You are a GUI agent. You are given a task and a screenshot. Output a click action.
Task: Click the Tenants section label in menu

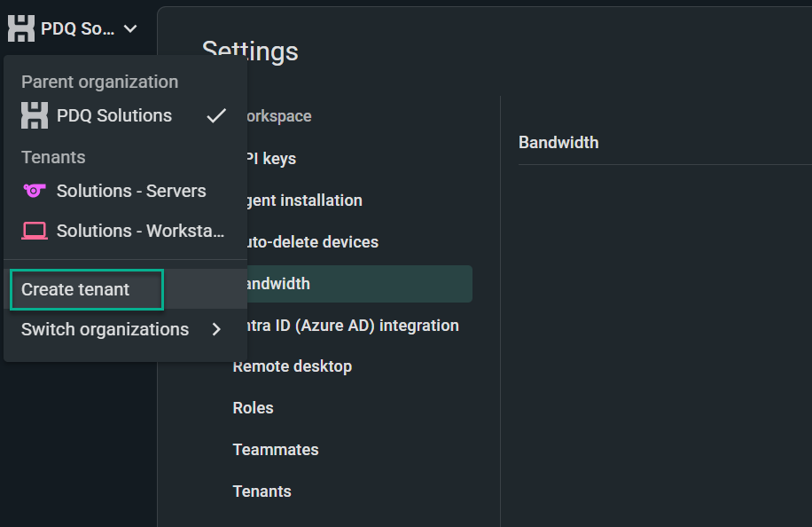(53, 158)
